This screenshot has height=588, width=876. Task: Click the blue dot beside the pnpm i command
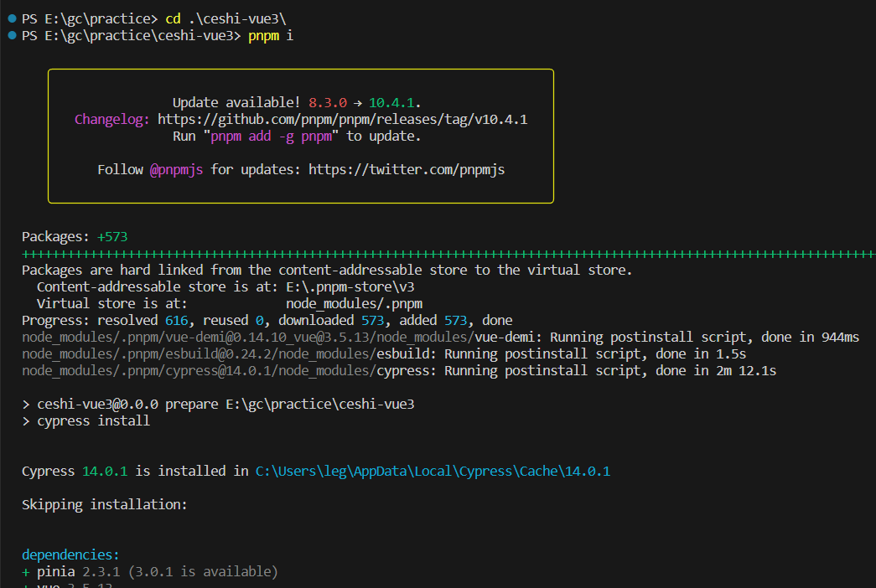pos(13,35)
